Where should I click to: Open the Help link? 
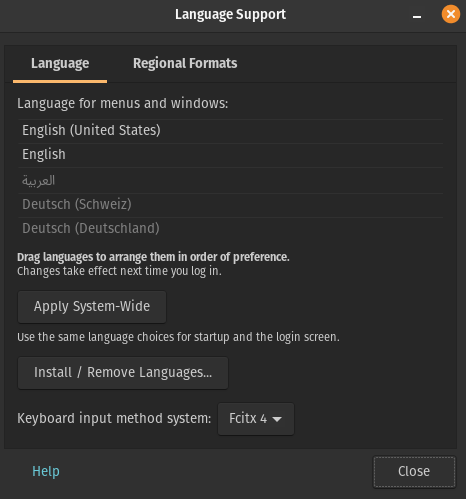point(46,471)
